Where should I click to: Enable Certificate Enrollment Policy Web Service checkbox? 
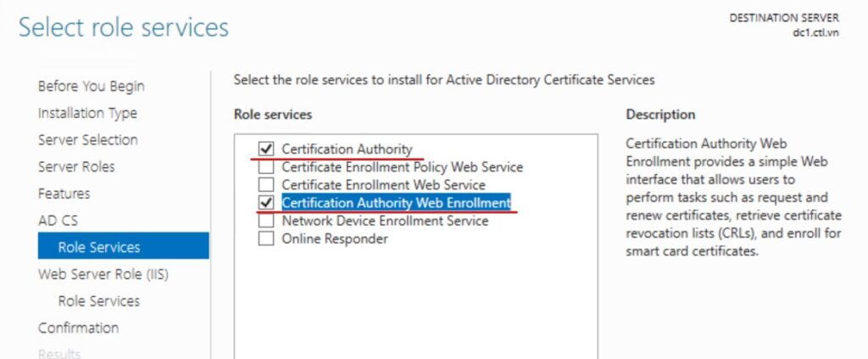point(266,167)
